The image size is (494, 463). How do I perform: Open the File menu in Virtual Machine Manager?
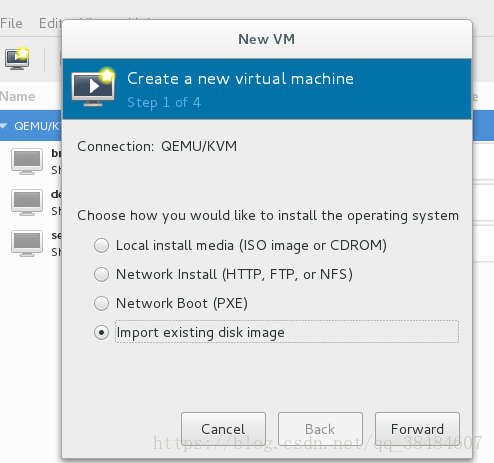click(x=11, y=23)
